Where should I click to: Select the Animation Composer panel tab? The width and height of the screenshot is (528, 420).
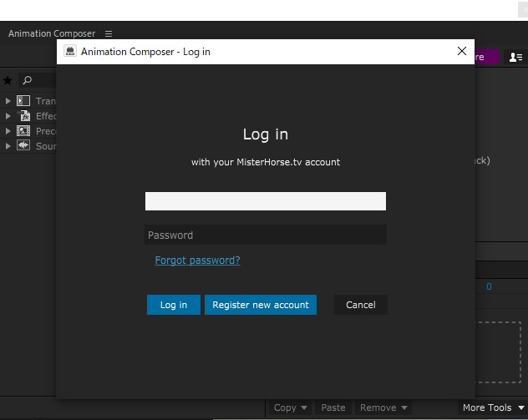click(52, 33)
